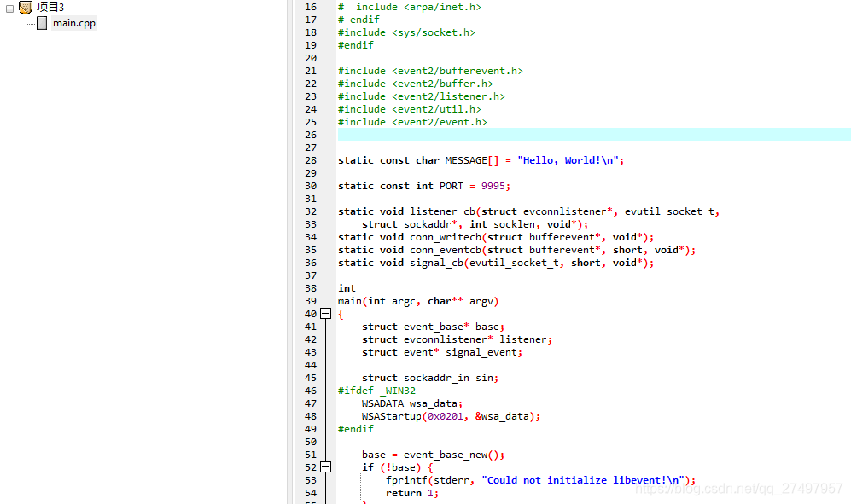Viewport: 851px width, 504px height.
Task: Click <event2/event.h> include on line 25
Action: point(439,122)
